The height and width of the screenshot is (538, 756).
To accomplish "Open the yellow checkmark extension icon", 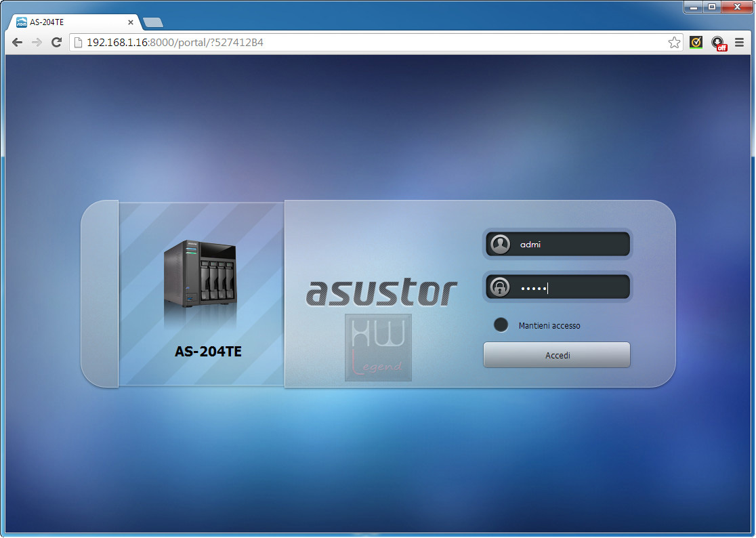I will point(696,43).
